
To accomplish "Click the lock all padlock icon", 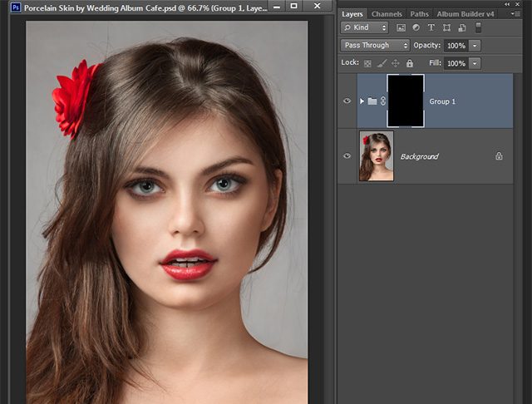I will [408, 63].
